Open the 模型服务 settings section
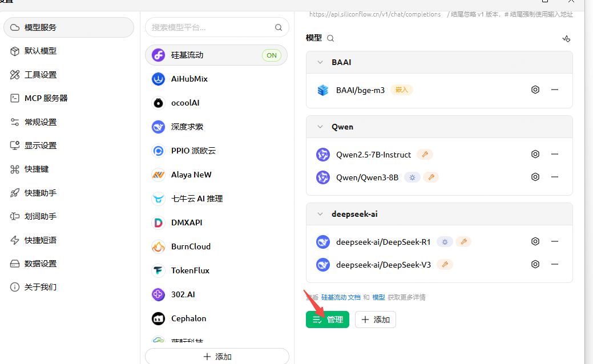Image resolution: width=593 pixels, height=364 pixels. click(69, 27)
